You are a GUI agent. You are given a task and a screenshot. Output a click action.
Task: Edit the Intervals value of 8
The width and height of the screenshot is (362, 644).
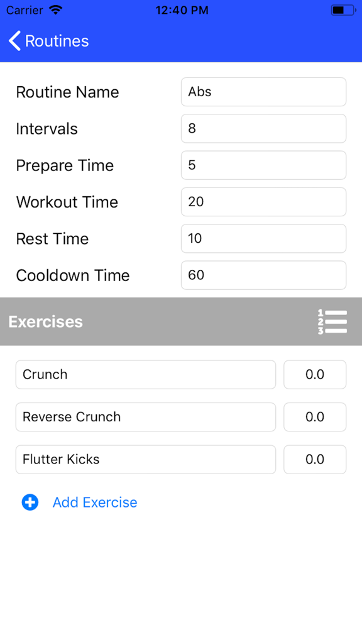pos(263,128)
